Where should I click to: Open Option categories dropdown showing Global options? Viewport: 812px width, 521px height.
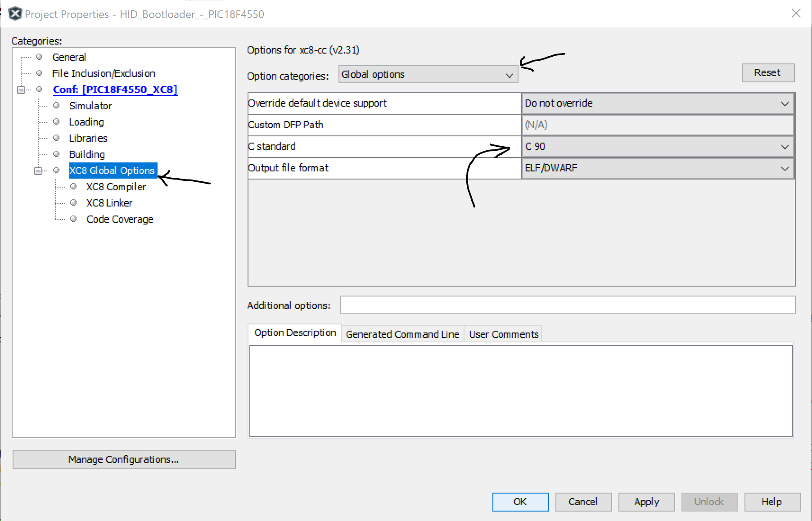(428, 75)
